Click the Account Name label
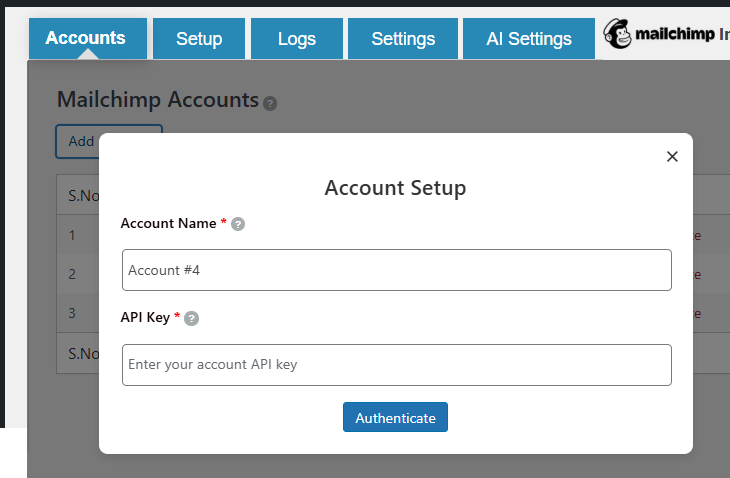 (169, 223)
